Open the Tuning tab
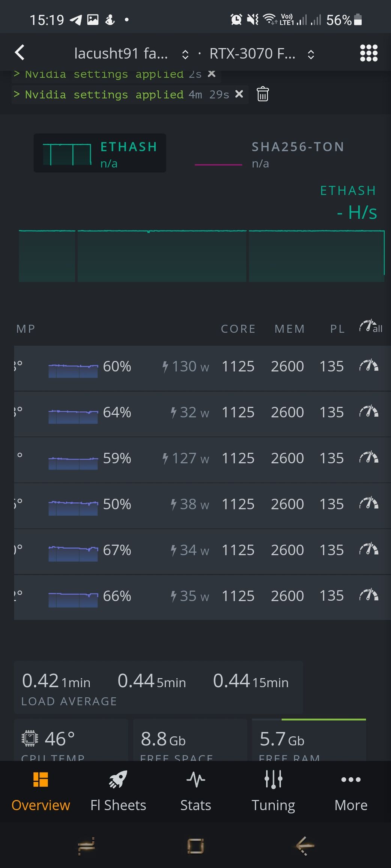 273,789
